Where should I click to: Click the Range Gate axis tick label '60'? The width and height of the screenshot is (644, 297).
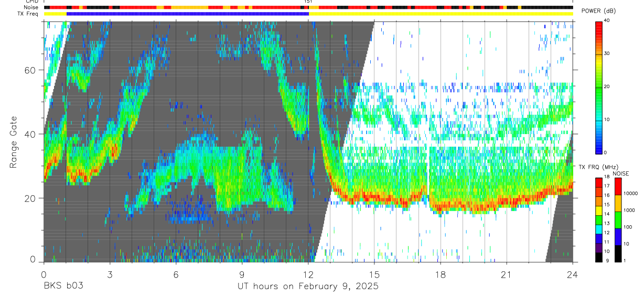point(30,70)
